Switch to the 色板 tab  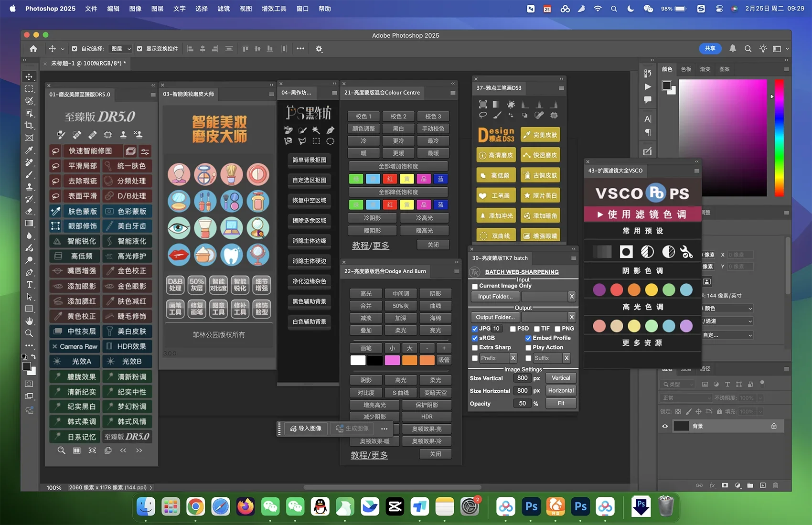[x=686, y=69]
